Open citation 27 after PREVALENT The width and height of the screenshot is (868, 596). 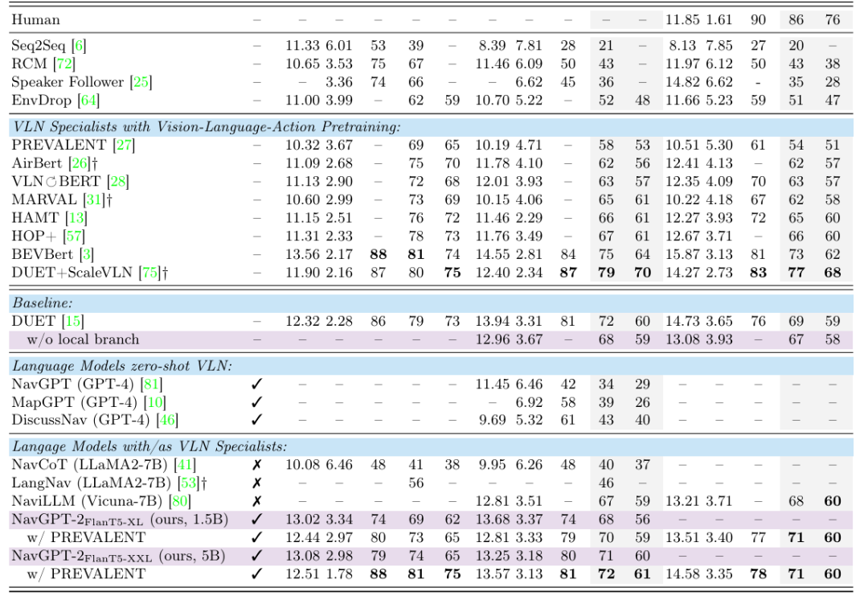pos(124,145)
